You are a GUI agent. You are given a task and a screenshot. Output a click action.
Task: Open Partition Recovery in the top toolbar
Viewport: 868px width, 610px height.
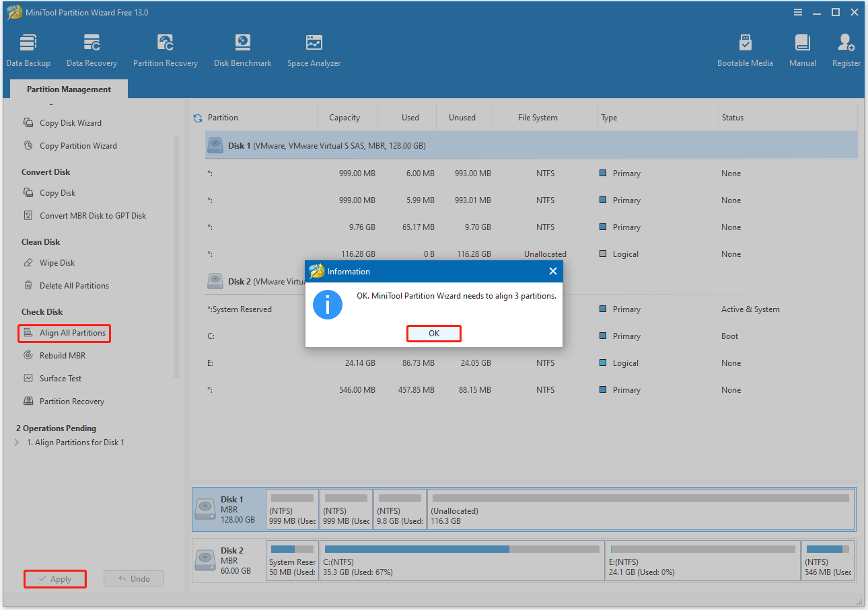tap(165, 47)
